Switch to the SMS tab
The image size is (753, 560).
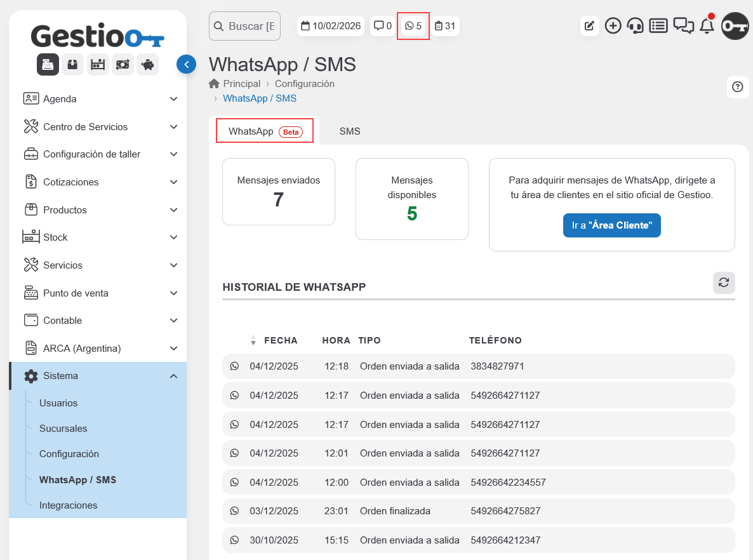[x=349, y=131]
